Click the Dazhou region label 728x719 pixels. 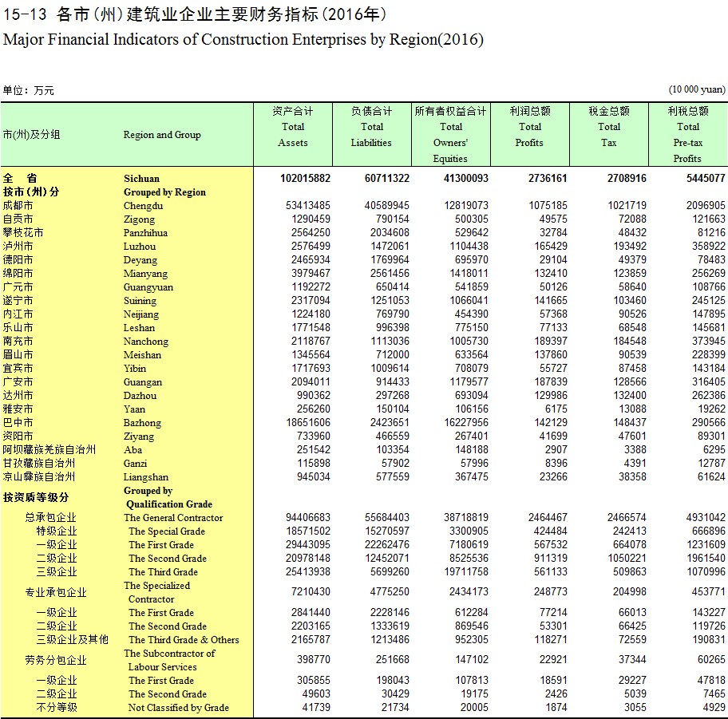pyautogui.click(x=140, y=396)
